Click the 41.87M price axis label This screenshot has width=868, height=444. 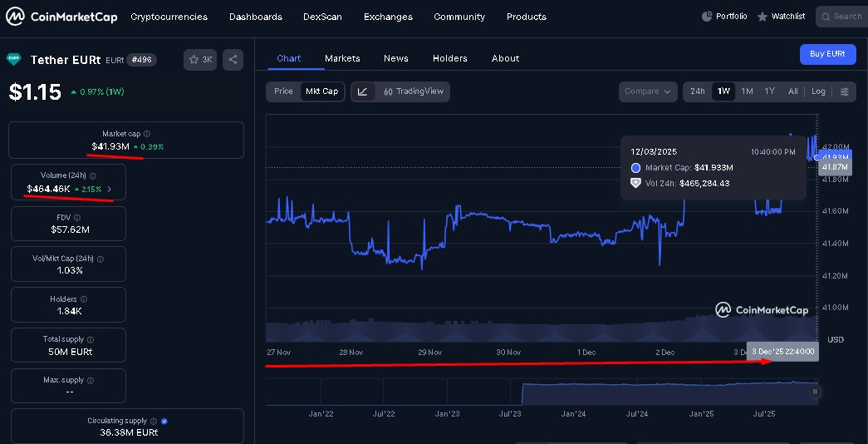pyautogui.click(x=835, y=167)
